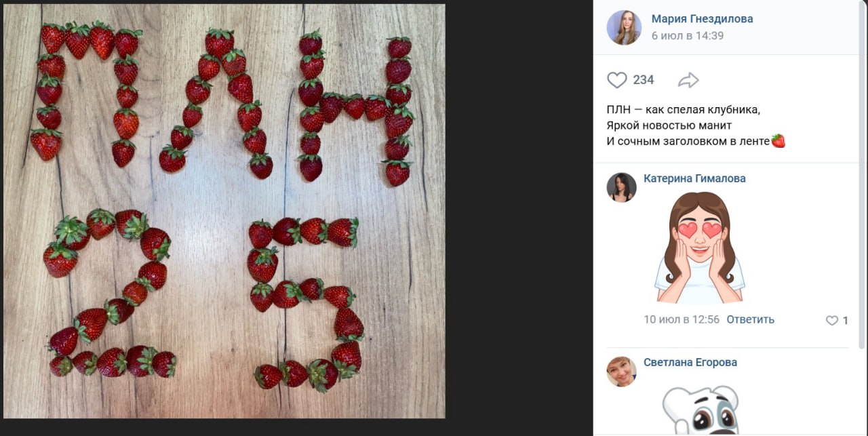
Task: Open Светлана Егорова's avatar
Action: coord(621,372)
